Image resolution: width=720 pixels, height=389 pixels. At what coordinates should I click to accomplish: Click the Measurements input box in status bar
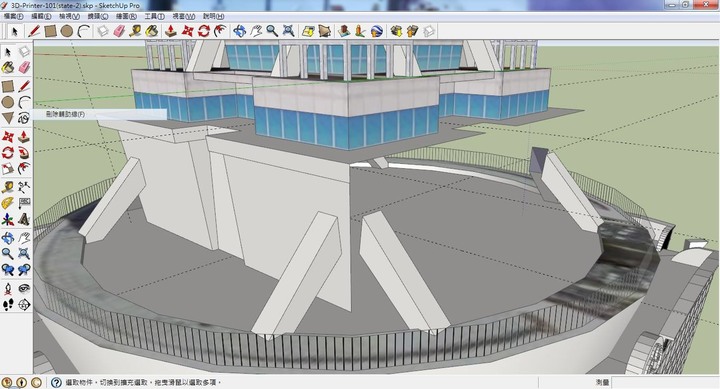coord(665,382)
